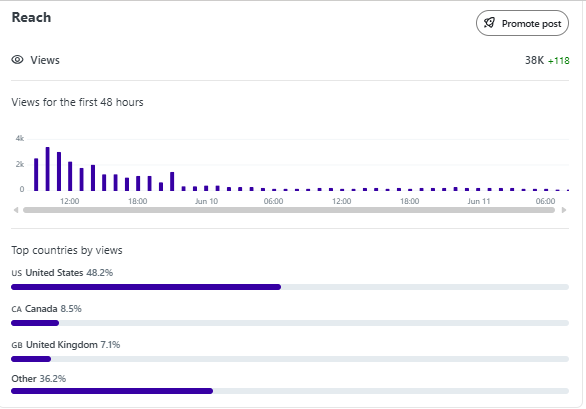Click the 4k axis label
The height and width of the screenshot is (409, 586).
(x=20, y=139)
